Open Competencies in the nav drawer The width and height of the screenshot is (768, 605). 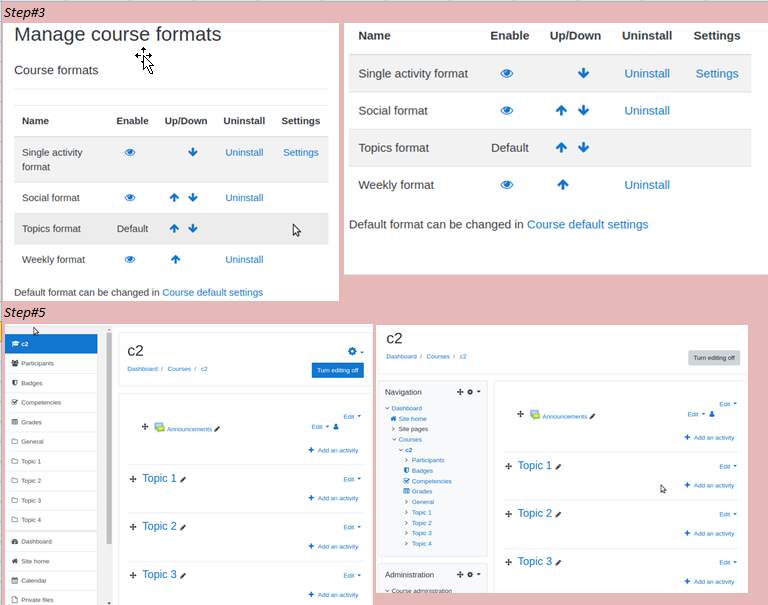41,402
